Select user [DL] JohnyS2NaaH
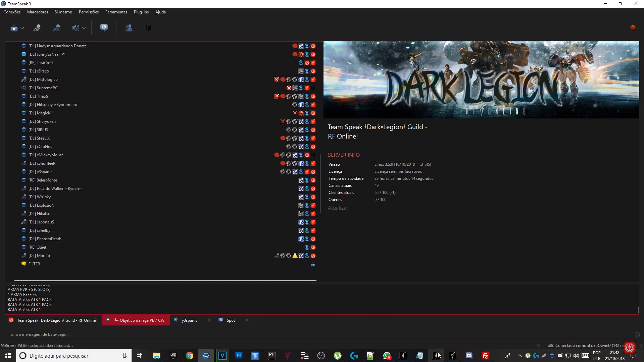 [x=46, y=54]
